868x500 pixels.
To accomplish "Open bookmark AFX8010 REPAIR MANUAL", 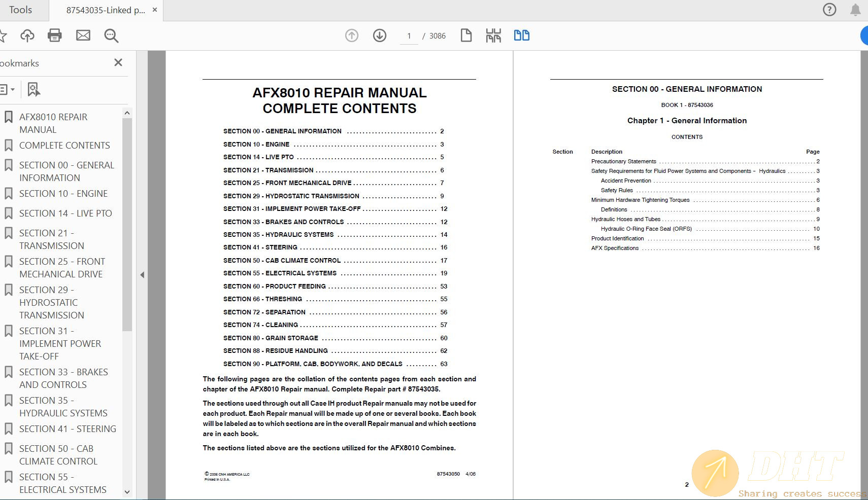I will (x=53, y=123).
